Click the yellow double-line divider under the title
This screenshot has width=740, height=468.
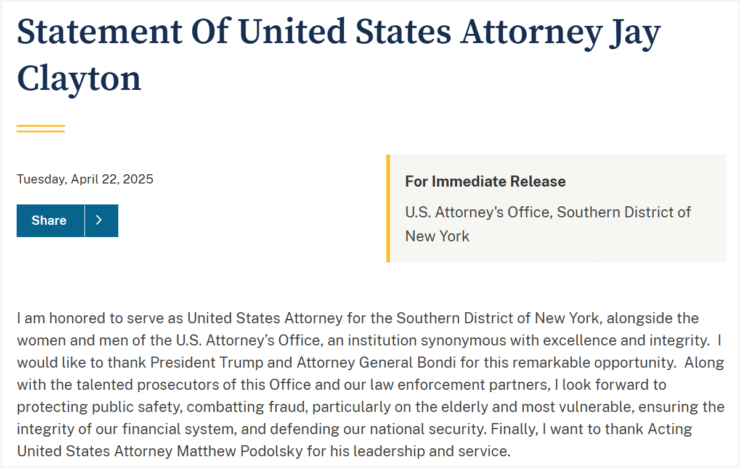(41, 128)
